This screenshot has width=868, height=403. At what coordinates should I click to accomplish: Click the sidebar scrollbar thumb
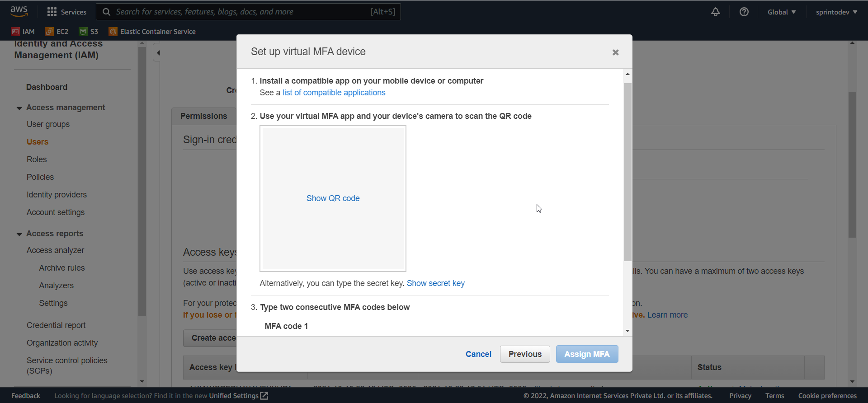[x=142, y=181]
